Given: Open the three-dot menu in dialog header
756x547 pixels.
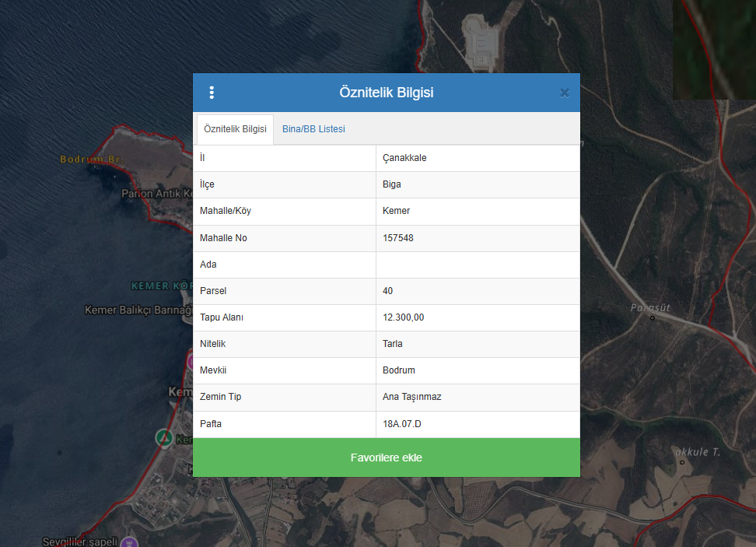Looking at the screenshot, I should tap(212, 93).
